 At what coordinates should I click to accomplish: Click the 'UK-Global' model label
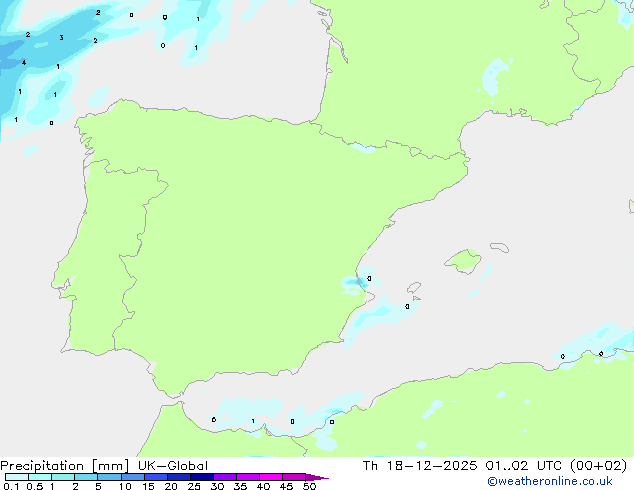(x=173, y=466)
